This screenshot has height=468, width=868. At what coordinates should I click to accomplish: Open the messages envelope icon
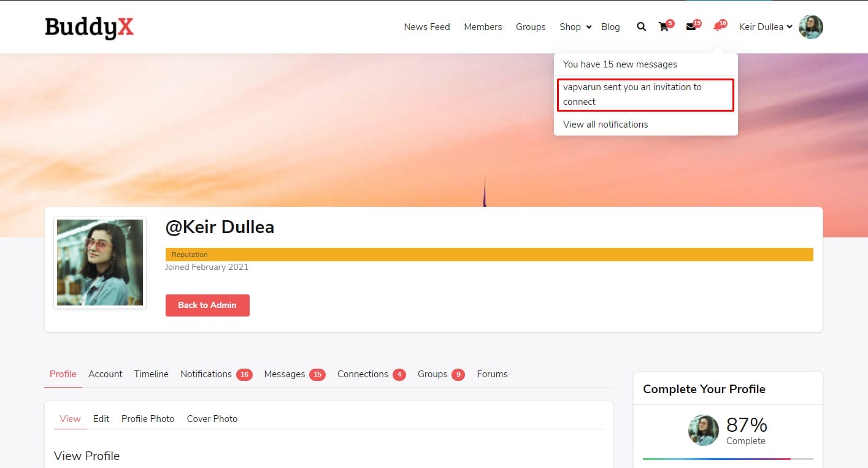coord(691,27)
